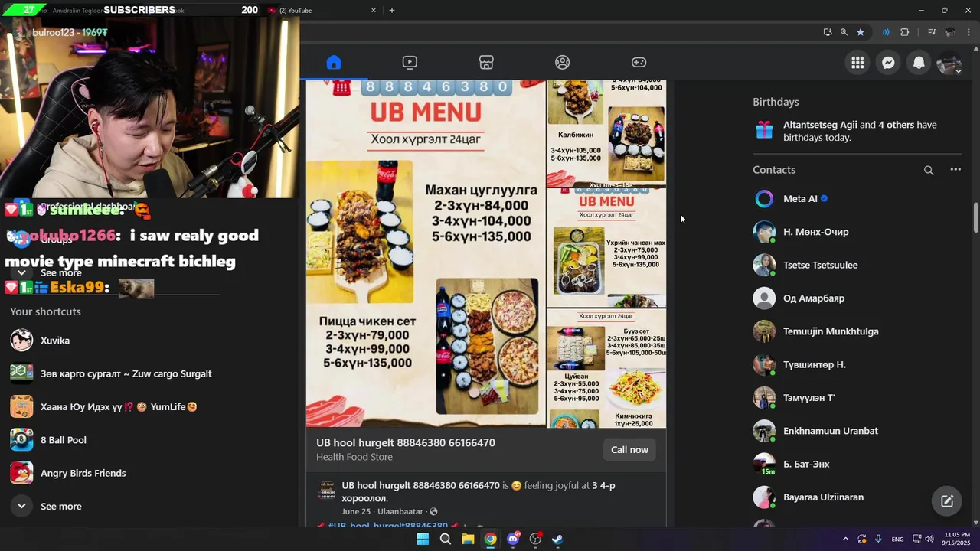Open chat with Тэмүүлэн Т'
980x551 pixels.
point(857,398)
